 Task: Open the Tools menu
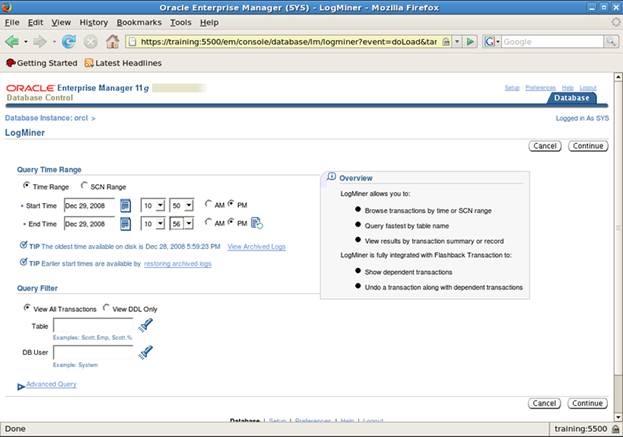181,23
